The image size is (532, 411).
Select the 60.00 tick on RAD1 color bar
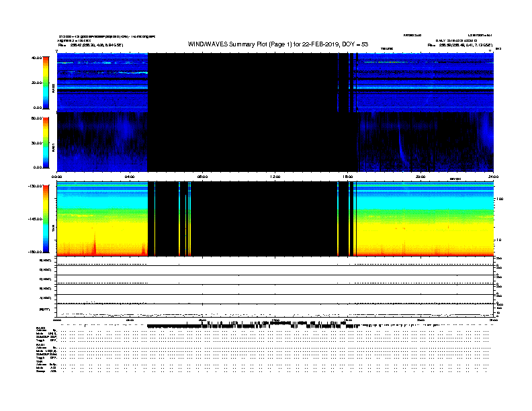tap(37, 118)
